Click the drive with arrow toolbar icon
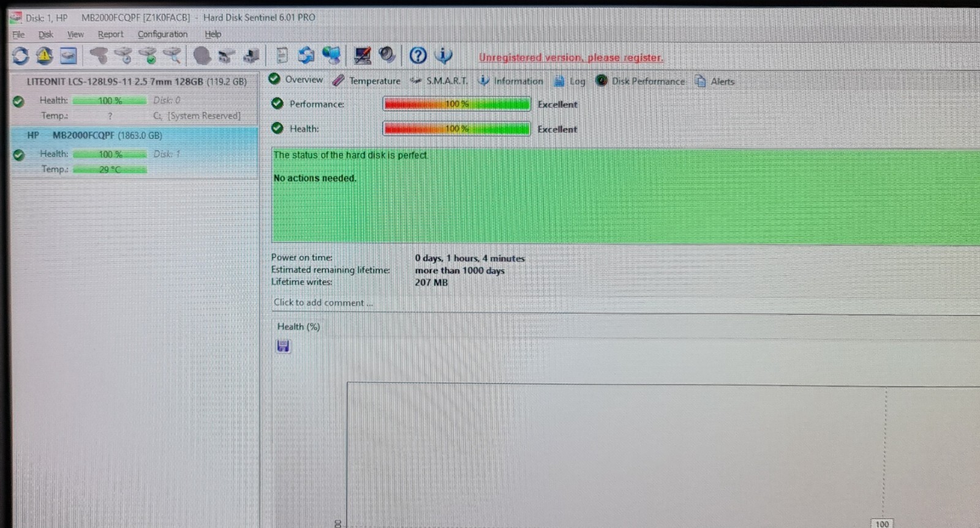980x528 pixels. click(x=251, y=56)
